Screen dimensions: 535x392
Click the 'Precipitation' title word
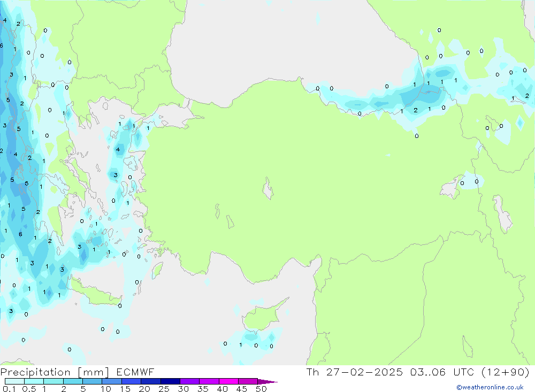[x=35, y=372]
